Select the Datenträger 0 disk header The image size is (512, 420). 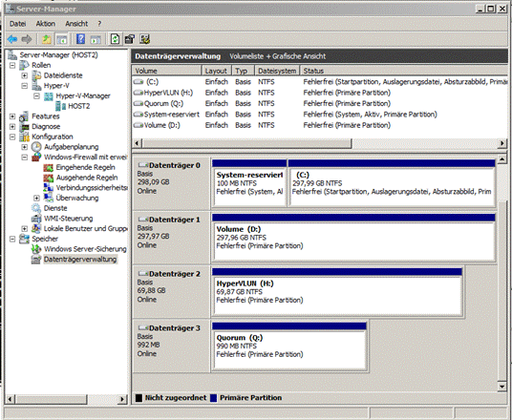(171, 183)
